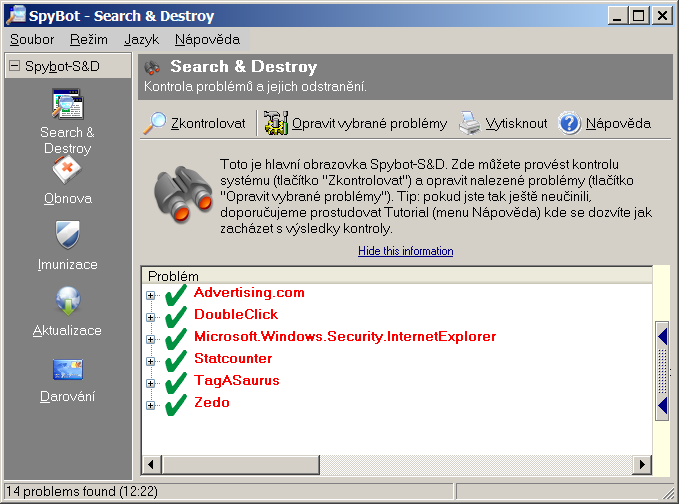This screenshot has height=504, width=679.
Task: Click Opravit vybrané problémy label
Action: 369,123
